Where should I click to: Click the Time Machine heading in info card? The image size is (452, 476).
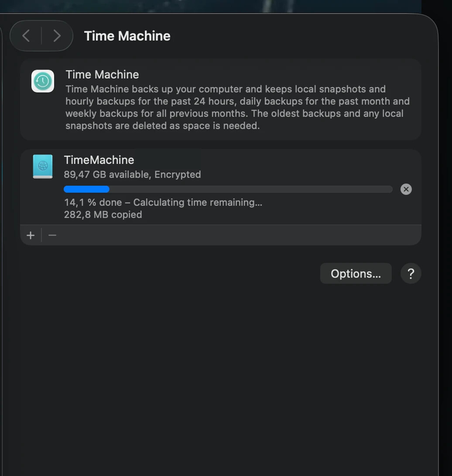coord(102,75)
